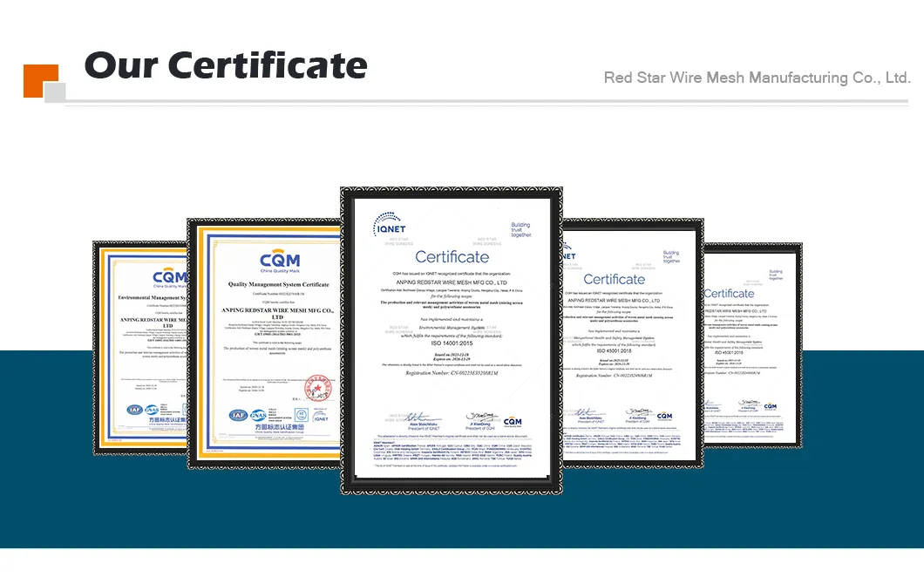Select the Quality Management System Certificate image
The width and height of the screenshot is (924, 584).
coord(265,344)
